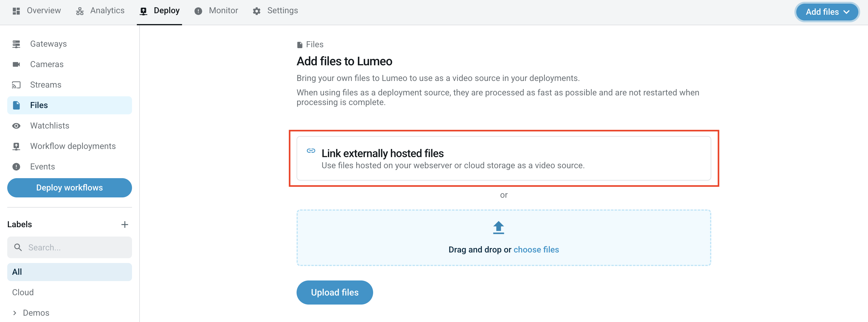The height and width of the screenshot is (322, 868).
Task: Click the choose files link
Action: click(536, 250)
